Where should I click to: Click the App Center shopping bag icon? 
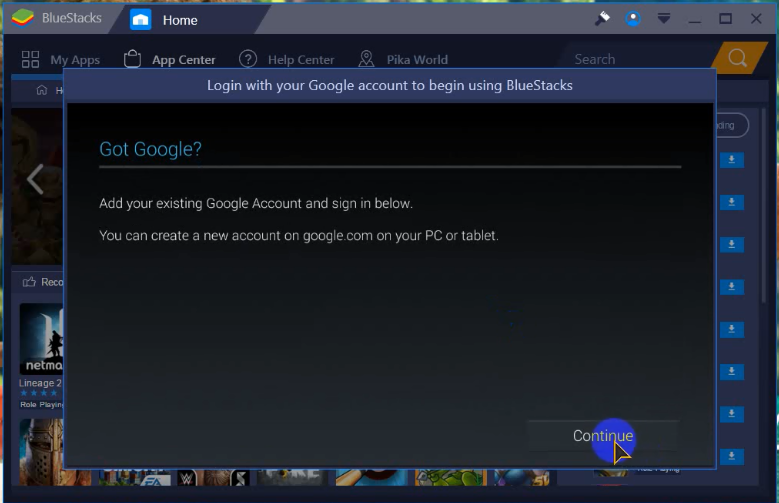pos(132,59)
